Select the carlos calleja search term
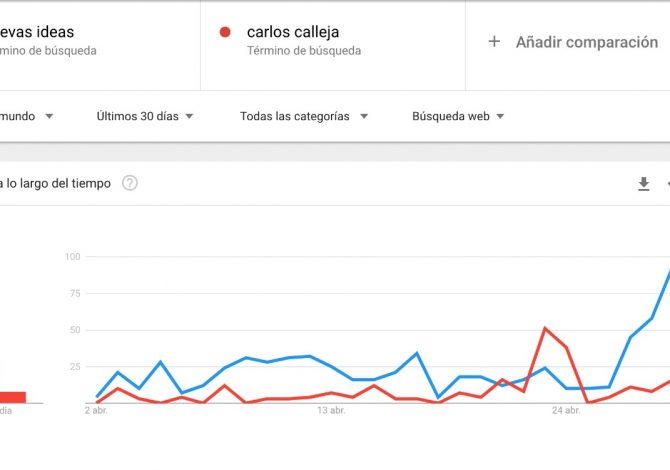The width and height of the screenshot is (670, 470). pos(293,32)
